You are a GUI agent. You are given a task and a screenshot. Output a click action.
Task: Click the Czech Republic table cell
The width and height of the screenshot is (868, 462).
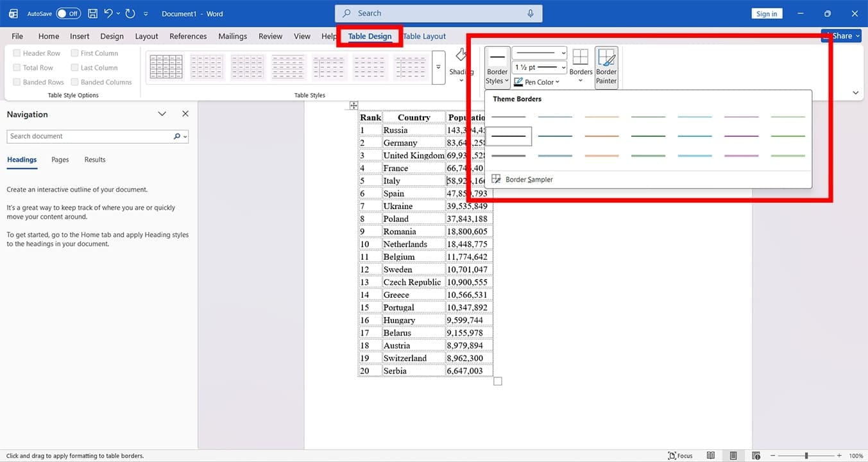pos(414,282)
